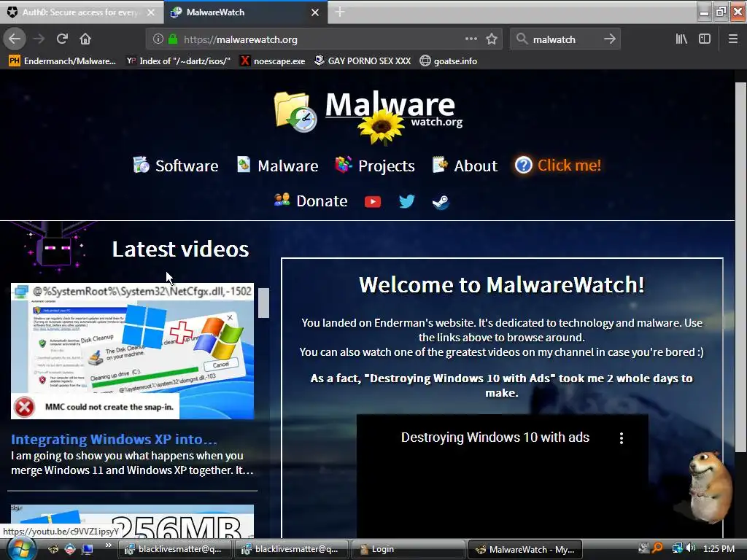The image size is (747, 560).
Task: Switch to MalwareWatch - My... taskbar button
Action: point(525,549)
